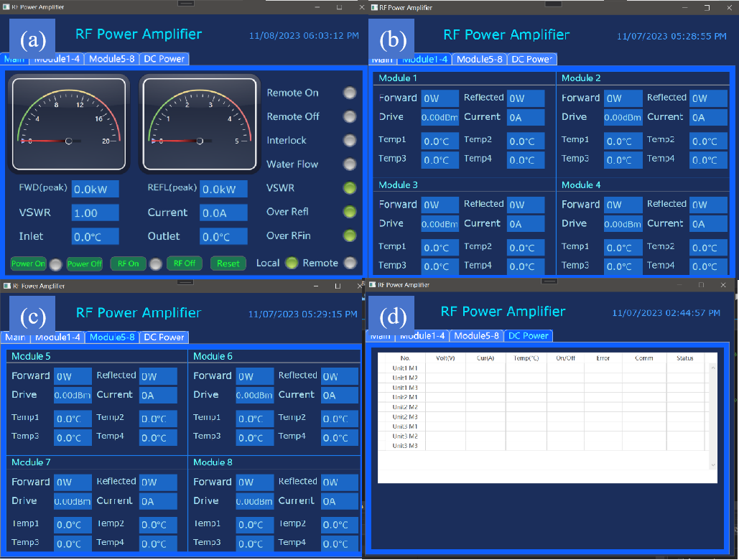This screenshot has height=560, width=739.
Task: Toggle the gray LED beside Power On
Action: pyautogui.click(x=56, y=263)
